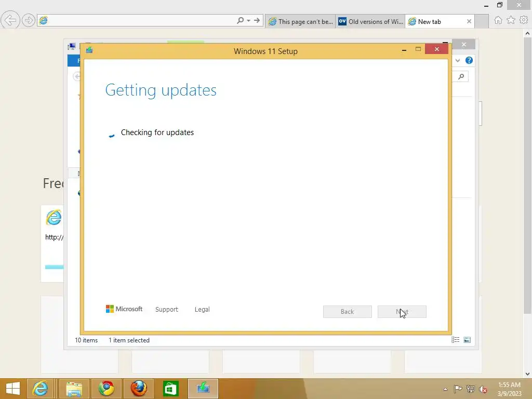Open the Legal link in Setup

[x=202, y=310]
